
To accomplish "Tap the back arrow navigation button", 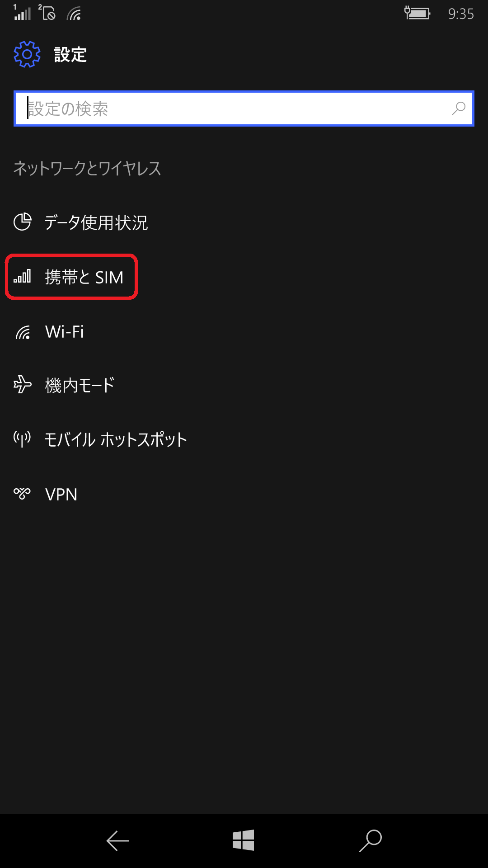I will point(117,841).
